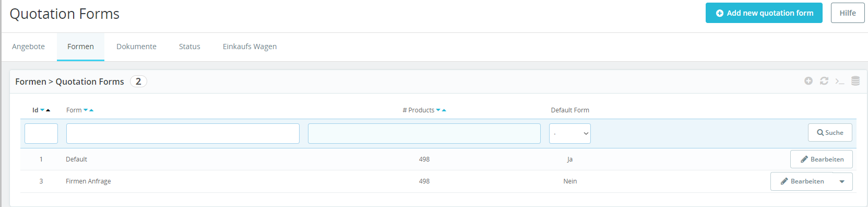
Task: Click the Hilfe button
Action: click(848, 13)
